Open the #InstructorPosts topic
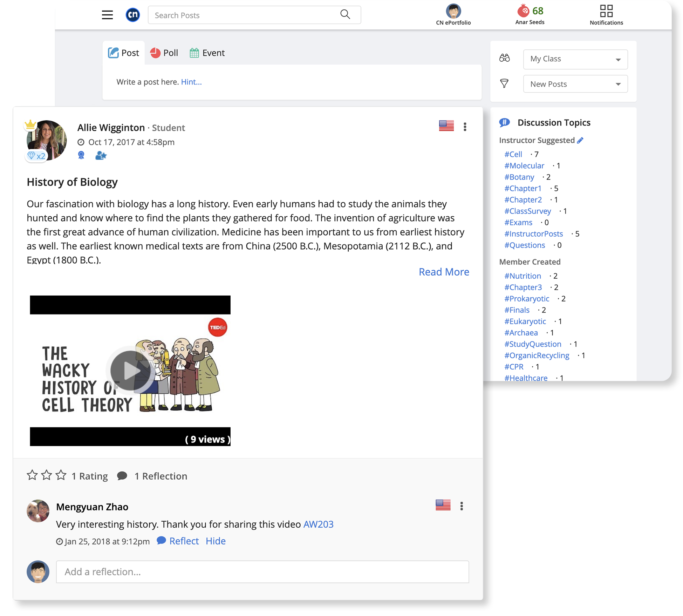 coord(533,233)
